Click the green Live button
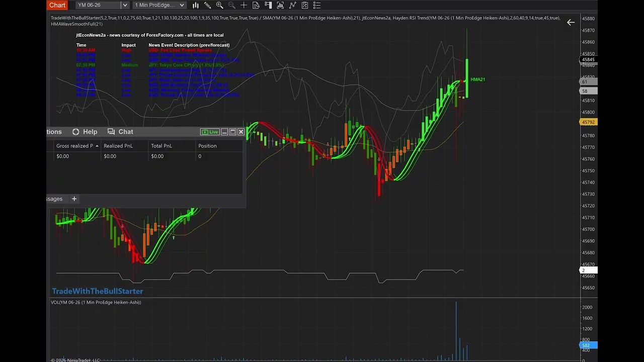Screen dimensions: 644x362 pos(210,132)
